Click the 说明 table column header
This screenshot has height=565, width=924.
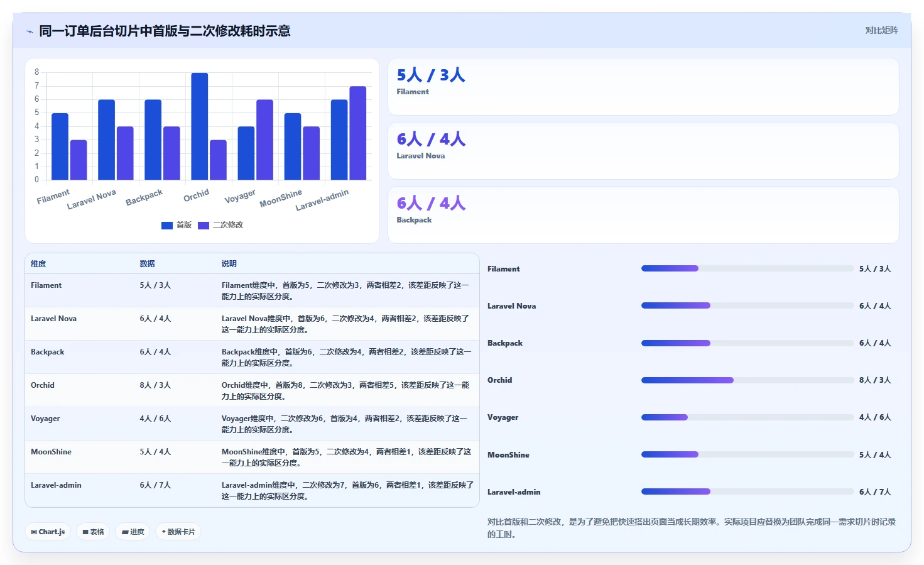tap(229, 264)
